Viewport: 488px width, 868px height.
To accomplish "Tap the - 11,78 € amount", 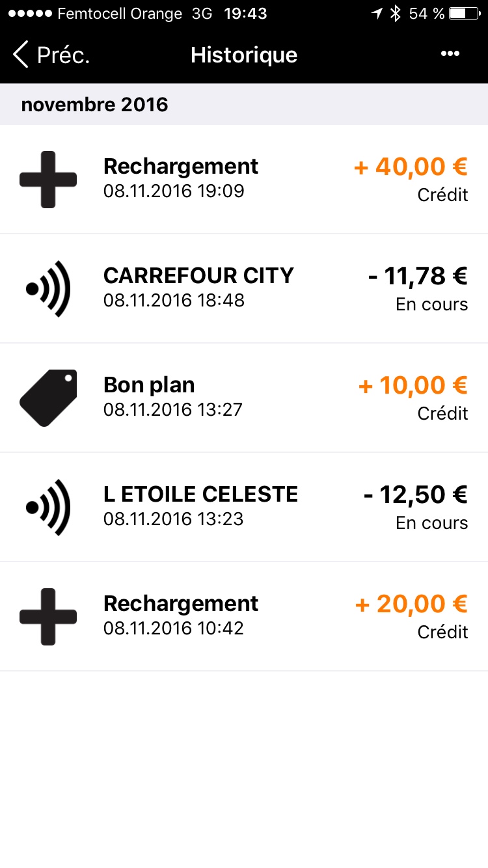I will (x=417, y=277).
